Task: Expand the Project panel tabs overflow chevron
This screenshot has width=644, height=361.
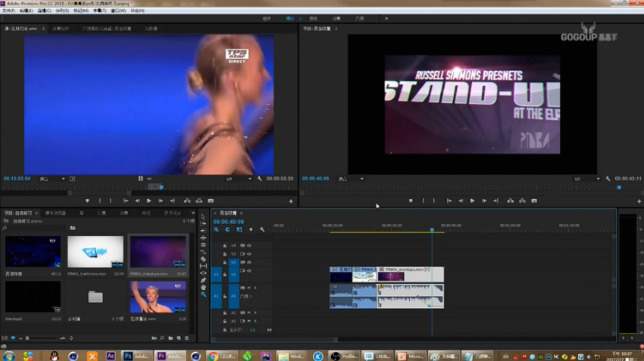Action: (193, 213)
